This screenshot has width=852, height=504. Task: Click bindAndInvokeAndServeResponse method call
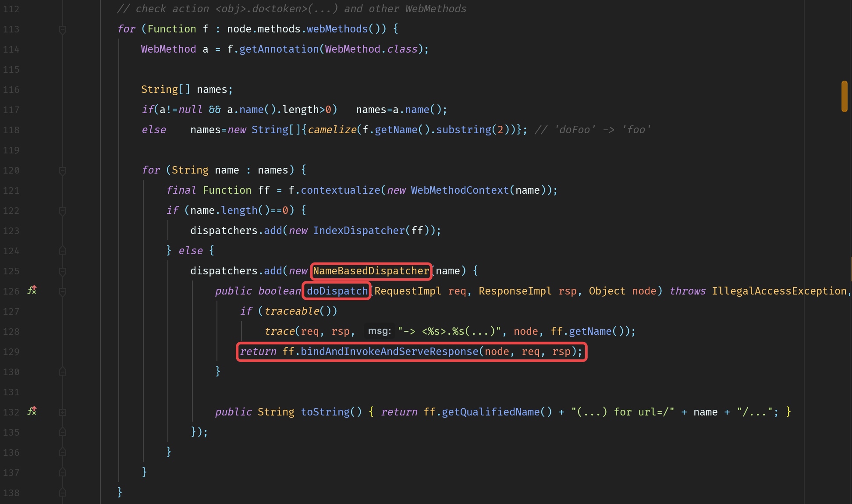[x=390, y=352]
